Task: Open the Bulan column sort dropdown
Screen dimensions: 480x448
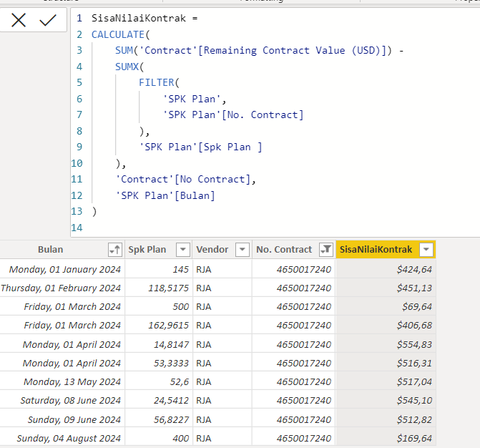Action: point(115,250)
